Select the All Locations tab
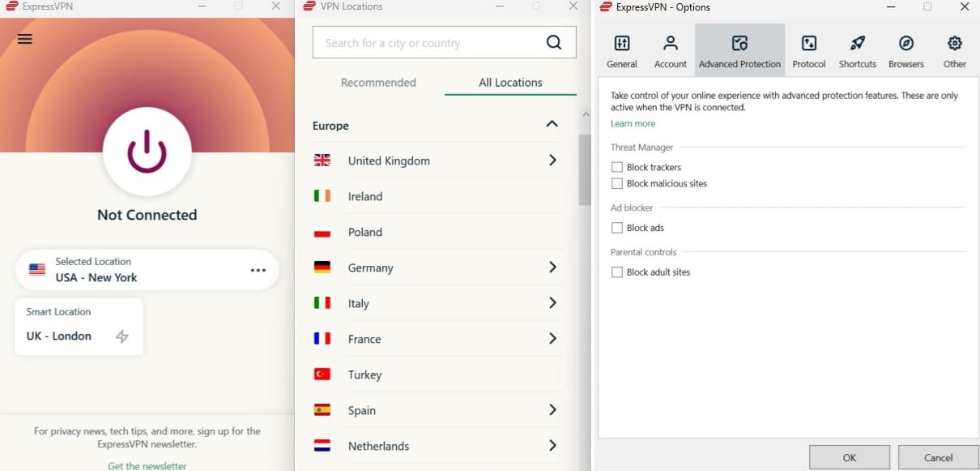This screenshot has width=980, height=471. click(x=510, y=83)
